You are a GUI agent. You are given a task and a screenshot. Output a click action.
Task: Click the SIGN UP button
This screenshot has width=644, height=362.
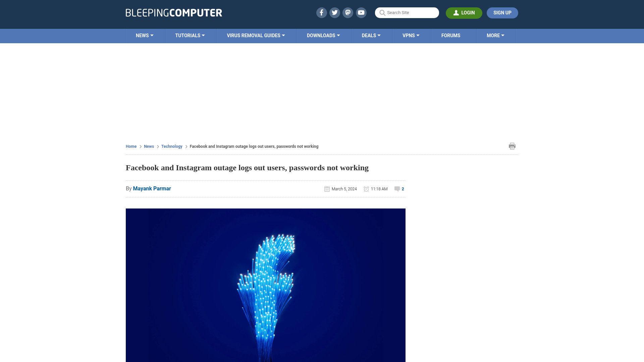coord(502,13)
